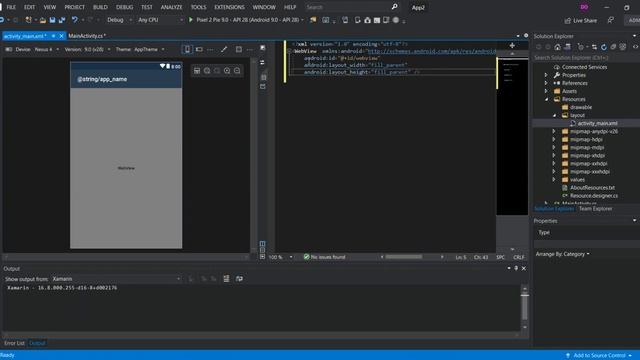Expand the Assets folder

click(x=546, y=91)
